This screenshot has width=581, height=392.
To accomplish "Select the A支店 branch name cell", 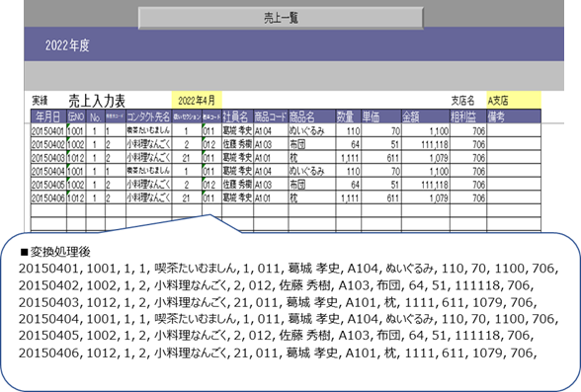I will point(514,101).
